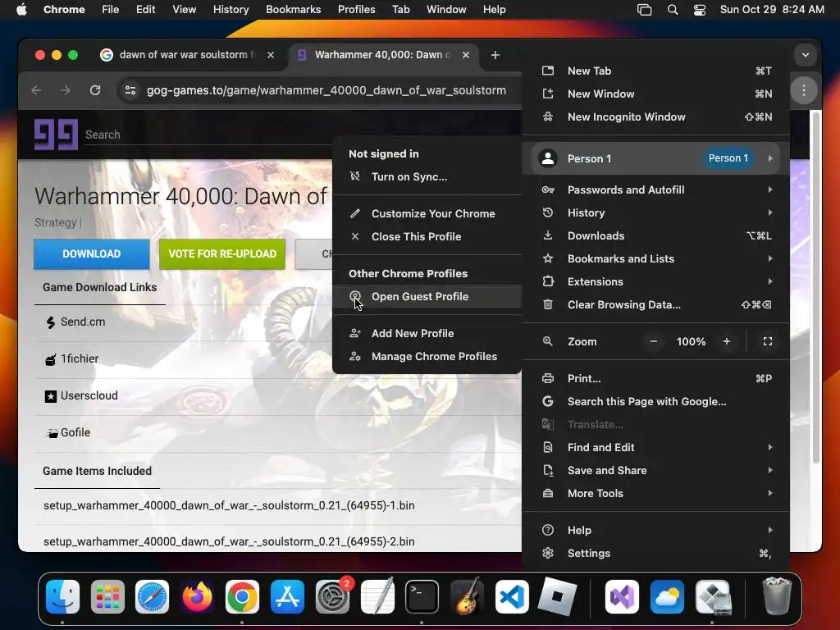
Task: Open Chrome Settings menu entry
Action: click(x=656, y=554)
